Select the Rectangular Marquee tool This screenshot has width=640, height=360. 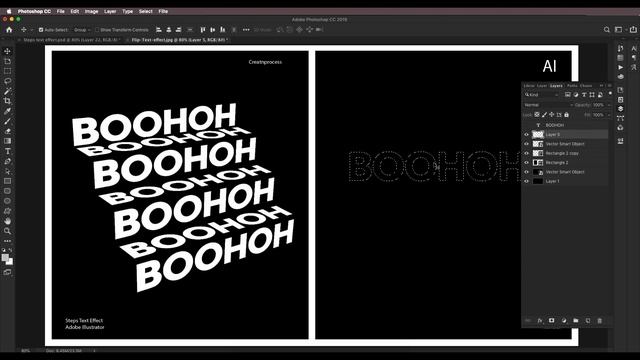pyautogui.click(x=7, y=71)
